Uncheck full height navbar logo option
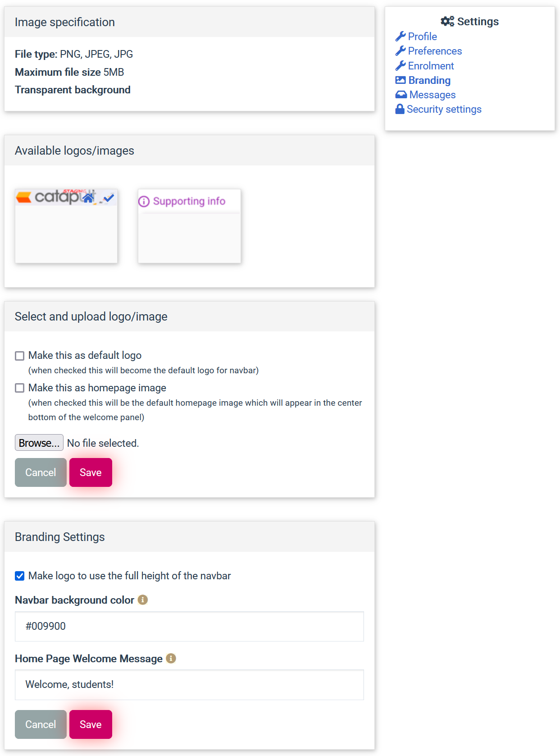The image size is (560, 756). (x=19, y=576)
